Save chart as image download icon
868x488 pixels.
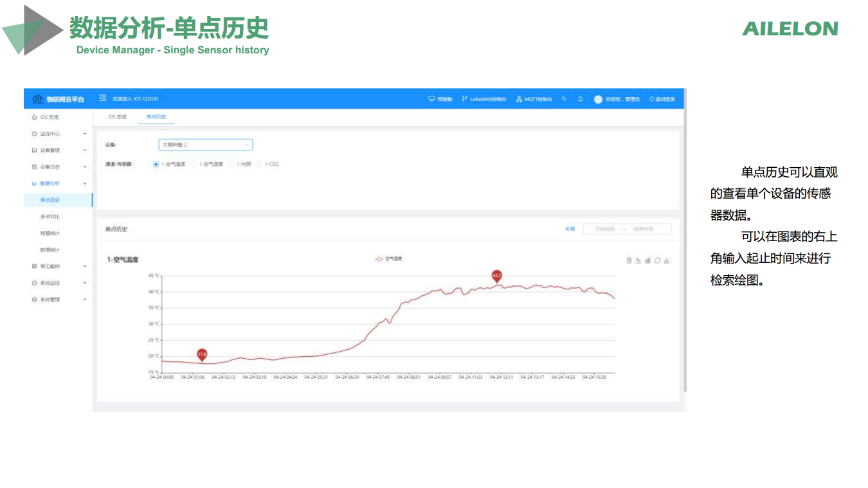[667, 260]
